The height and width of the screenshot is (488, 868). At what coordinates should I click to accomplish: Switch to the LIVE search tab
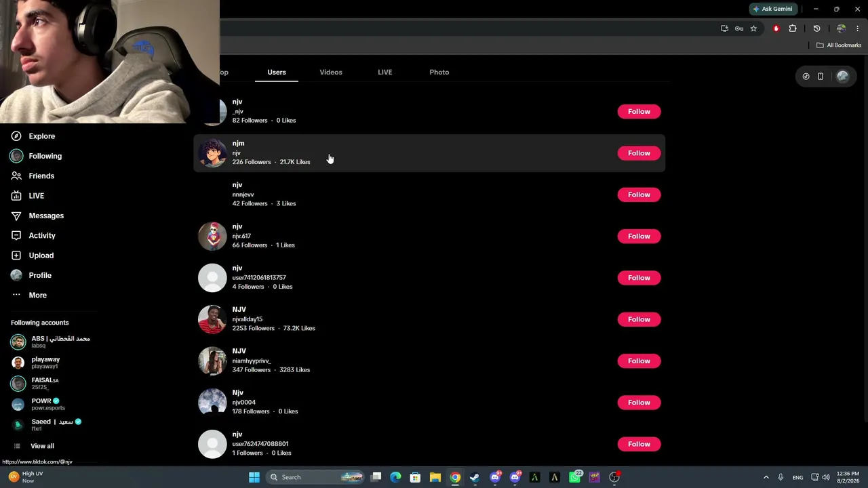click(385, 73)
